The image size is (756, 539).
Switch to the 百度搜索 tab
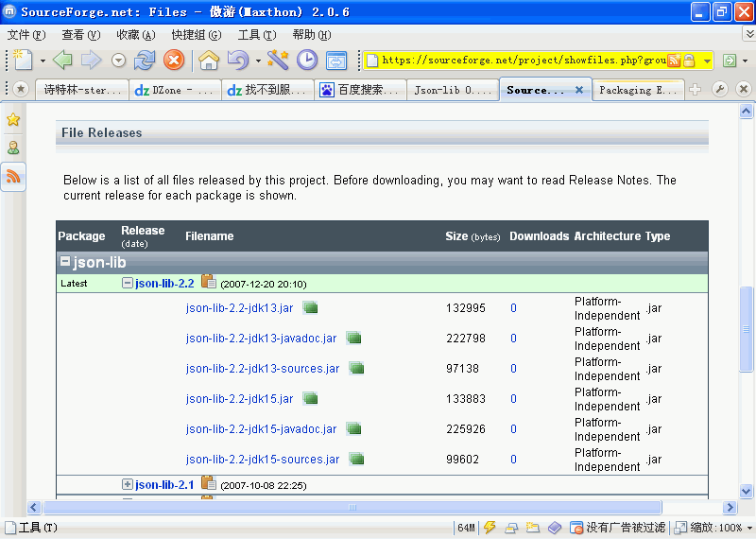[360, 90]
